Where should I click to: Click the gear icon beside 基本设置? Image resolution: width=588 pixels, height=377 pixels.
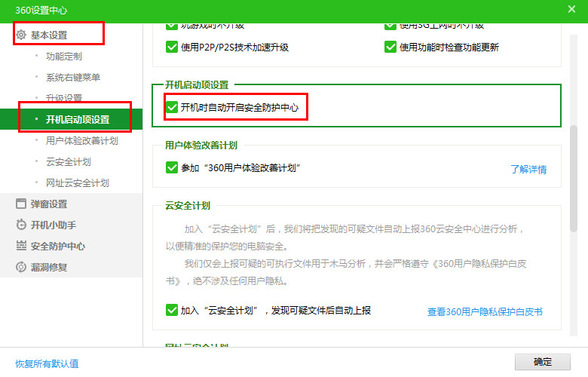(x=21, y=35)
